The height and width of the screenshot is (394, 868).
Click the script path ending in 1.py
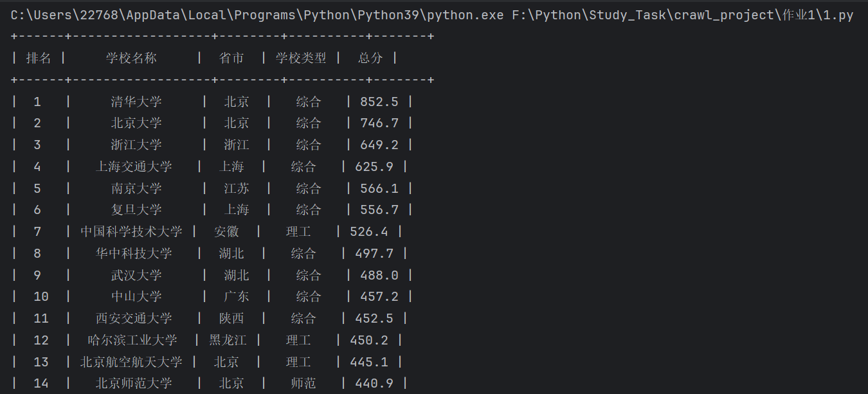(683, 15)
